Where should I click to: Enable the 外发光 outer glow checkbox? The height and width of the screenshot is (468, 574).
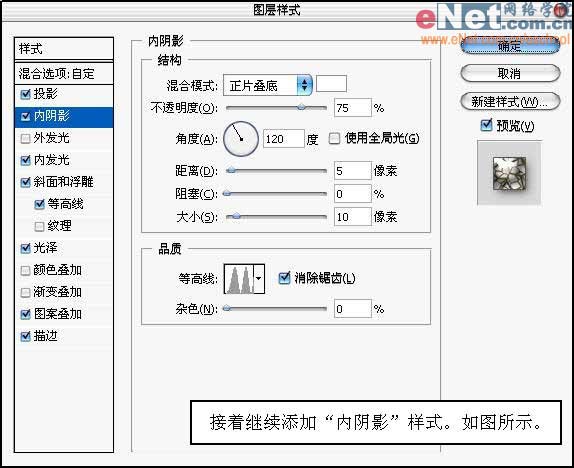tap(25, 138)
